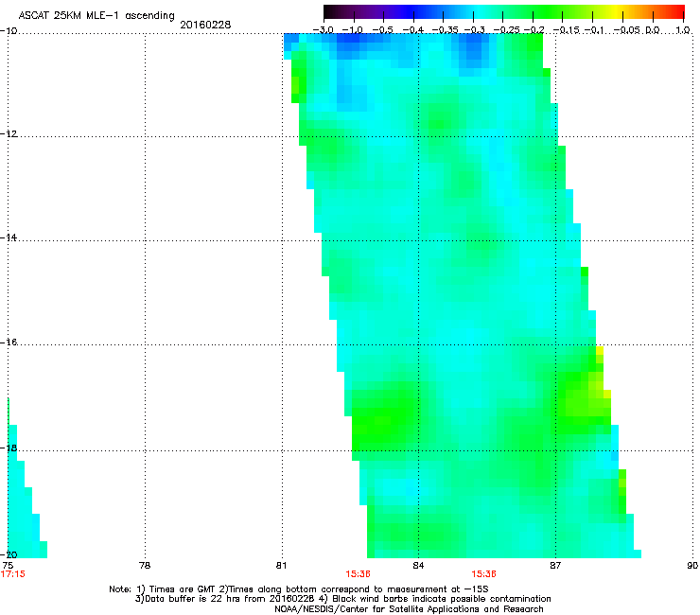Click the -0.5 color bar label
Viewport: 700px width, 615px height.
[382, 30]
